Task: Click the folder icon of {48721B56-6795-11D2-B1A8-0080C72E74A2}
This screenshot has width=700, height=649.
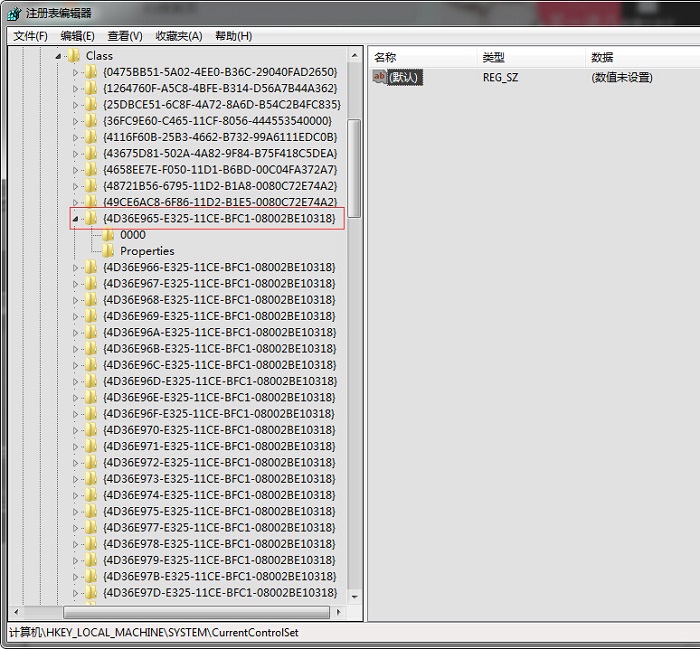Action: click(x=91, y=186)
